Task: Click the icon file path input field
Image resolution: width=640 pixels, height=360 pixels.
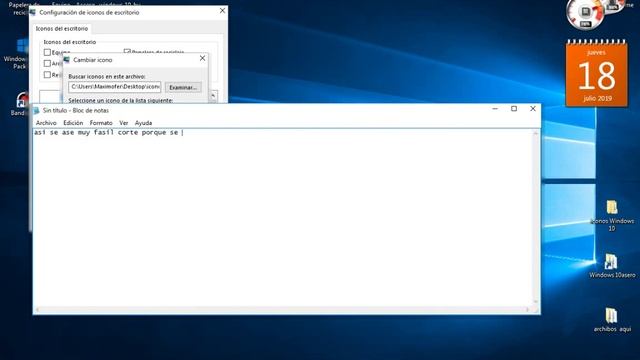Action: click(x=115, y=87)
